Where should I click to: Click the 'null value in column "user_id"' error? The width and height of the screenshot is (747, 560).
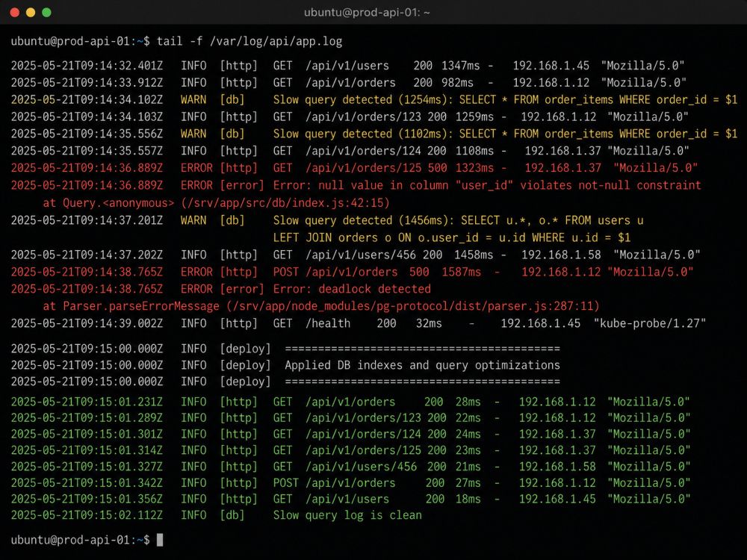tap(415, 185)
